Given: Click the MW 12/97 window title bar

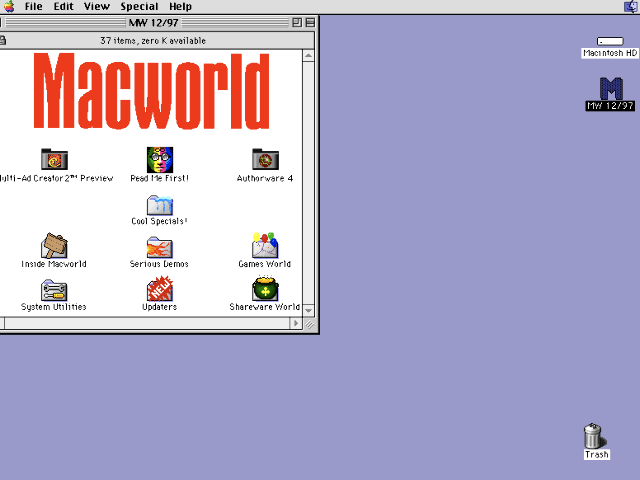Looking at the screenshot, I should [x=153, y=22].
